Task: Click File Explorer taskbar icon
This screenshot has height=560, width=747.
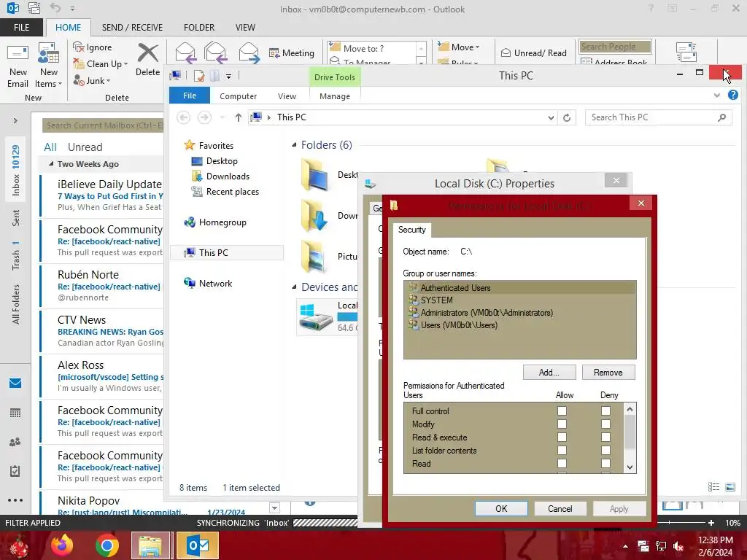Action: (150, 545)
